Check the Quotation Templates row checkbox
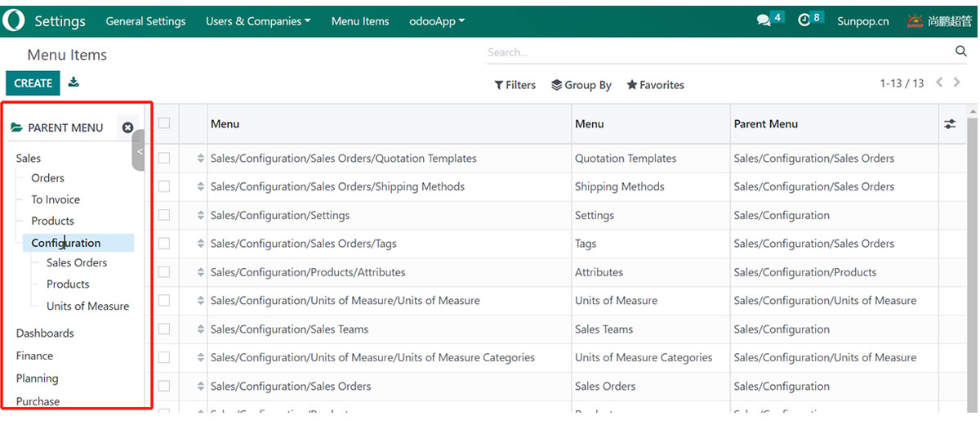 tap(164, 158)
